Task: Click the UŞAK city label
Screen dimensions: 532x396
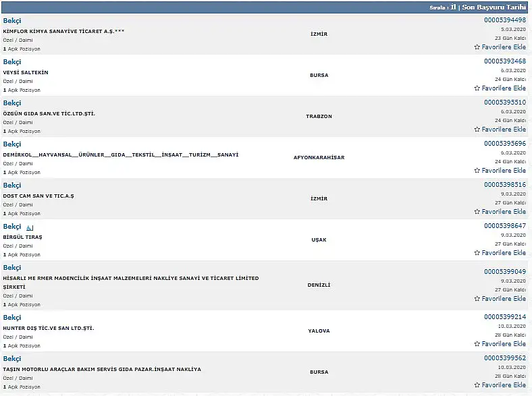Action: (319, 239)
